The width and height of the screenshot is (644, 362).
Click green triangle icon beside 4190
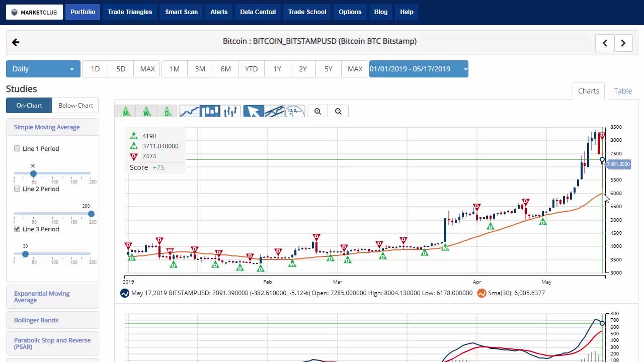click(x=133, y=136)
